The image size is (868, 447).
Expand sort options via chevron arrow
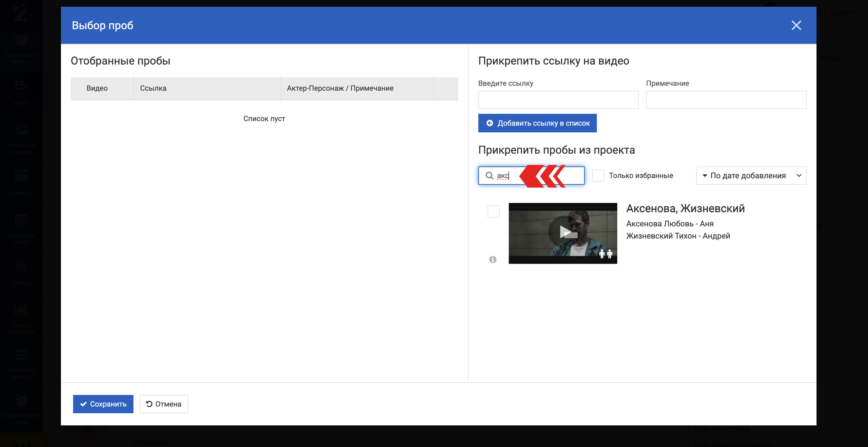click(799, 175)
